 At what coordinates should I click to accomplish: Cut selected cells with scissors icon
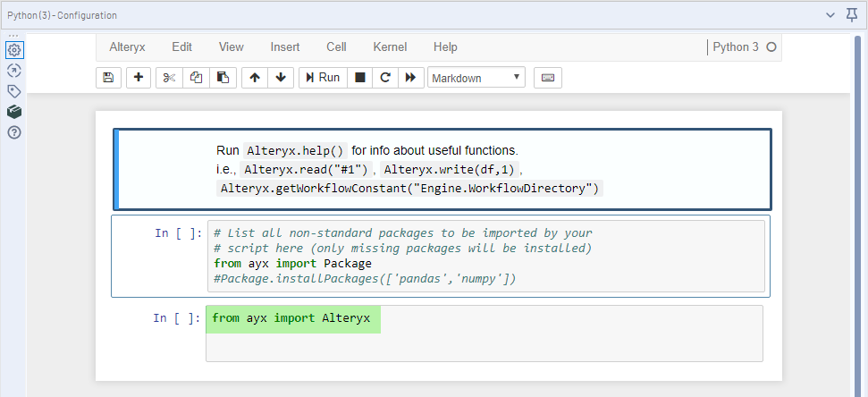168,78
